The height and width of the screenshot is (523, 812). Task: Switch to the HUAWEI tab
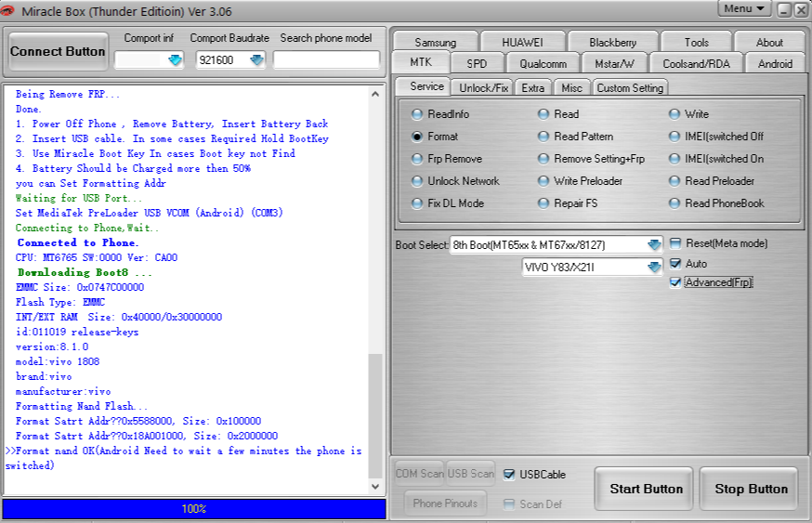click(x=522, y=42)
